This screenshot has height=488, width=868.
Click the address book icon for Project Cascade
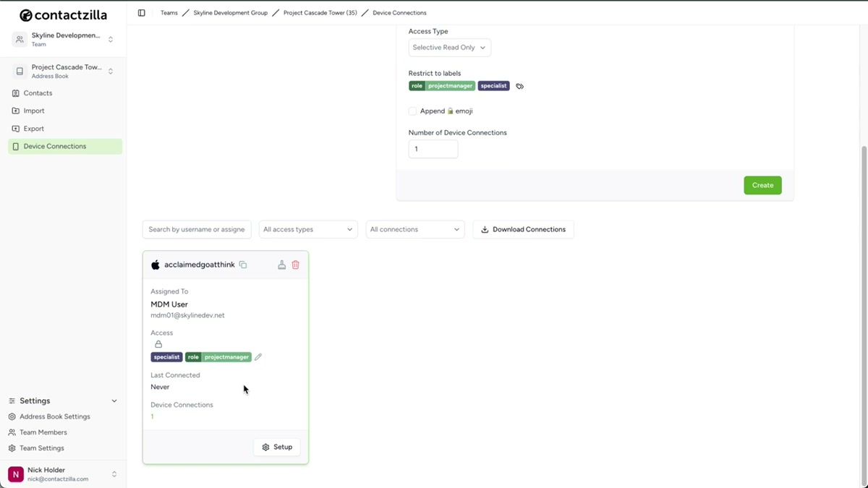(x=20, y=71)
